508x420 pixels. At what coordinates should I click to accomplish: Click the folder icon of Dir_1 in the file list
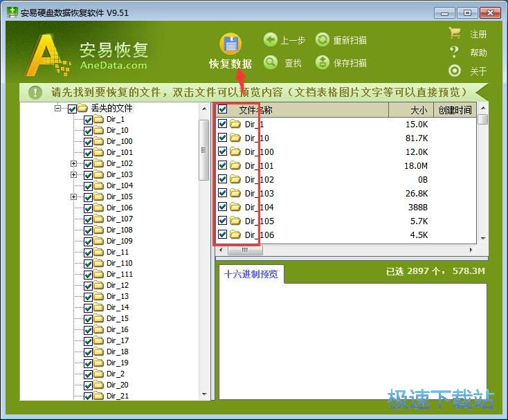click(235, 124)
